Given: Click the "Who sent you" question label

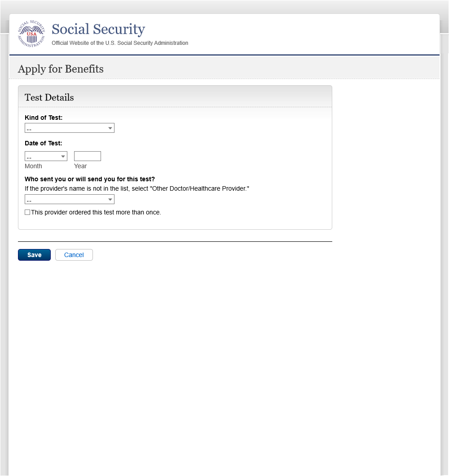Looking at the screenshot, I should click(90, 179).
